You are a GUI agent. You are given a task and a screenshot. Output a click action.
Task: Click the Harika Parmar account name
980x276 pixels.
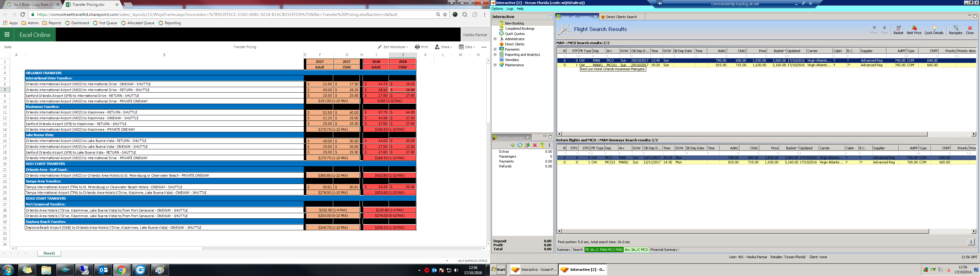[x=475, y=35]
